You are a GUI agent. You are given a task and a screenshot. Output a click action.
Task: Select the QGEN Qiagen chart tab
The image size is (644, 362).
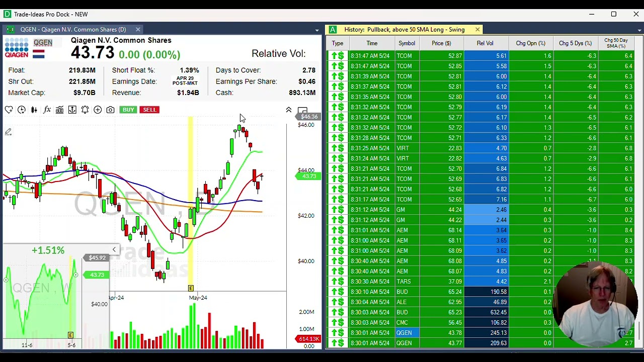pos(73,30)
